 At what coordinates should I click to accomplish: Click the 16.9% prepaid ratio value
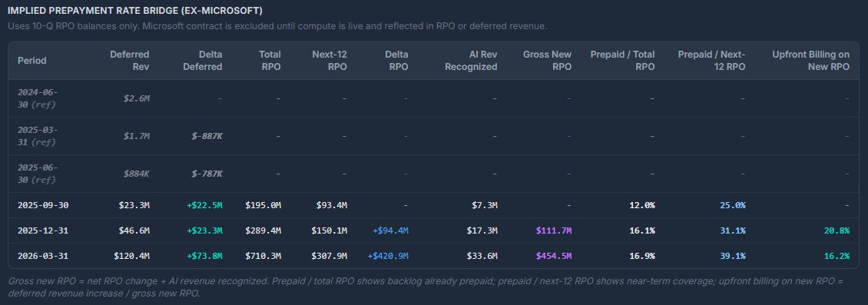[x=642, y=256]
